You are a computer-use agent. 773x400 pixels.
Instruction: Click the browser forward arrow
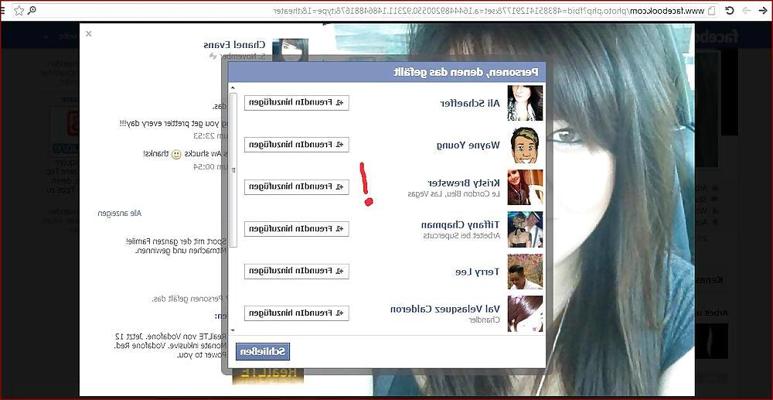coord(746,10)
